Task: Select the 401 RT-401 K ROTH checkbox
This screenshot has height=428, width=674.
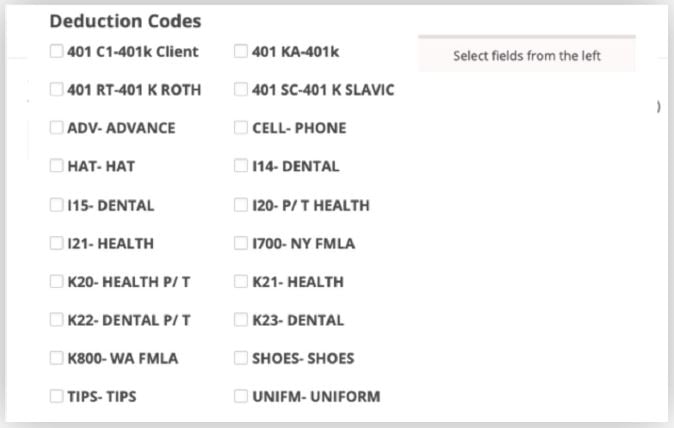Action: click(57, 90)
